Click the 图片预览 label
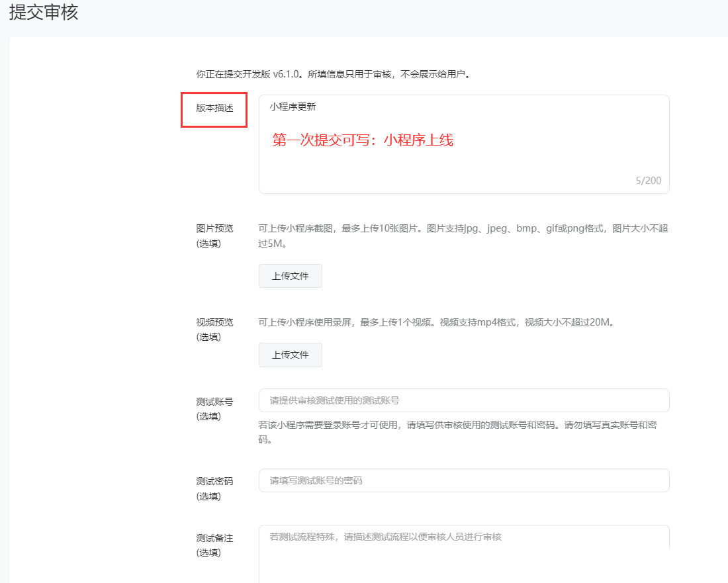Viewport: 728px width, 583px height. (214, 228)
